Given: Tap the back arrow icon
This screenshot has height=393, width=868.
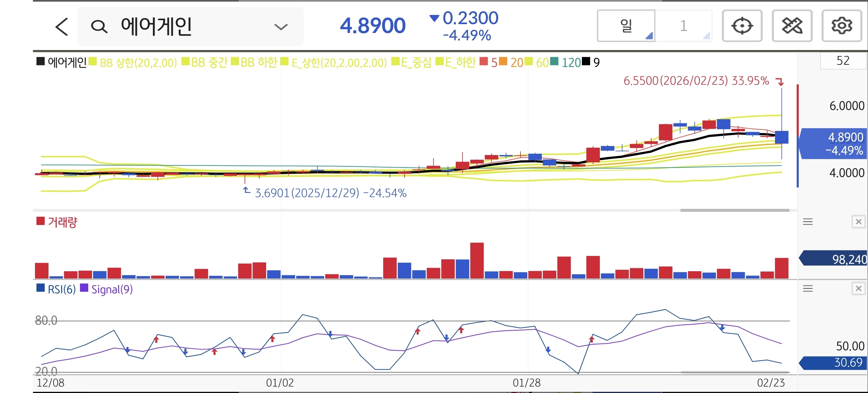Looking at the screenshot, I should point(62,27).
